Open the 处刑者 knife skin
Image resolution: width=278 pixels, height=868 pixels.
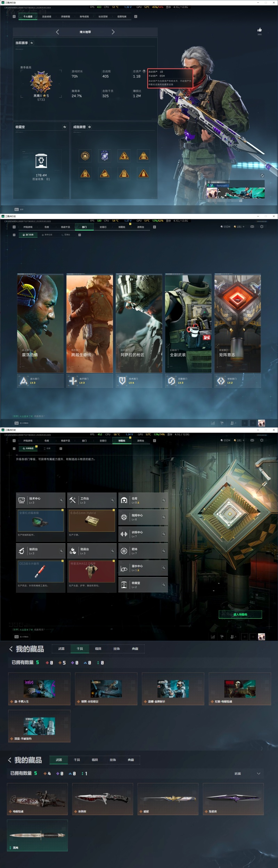click(103, 799)
